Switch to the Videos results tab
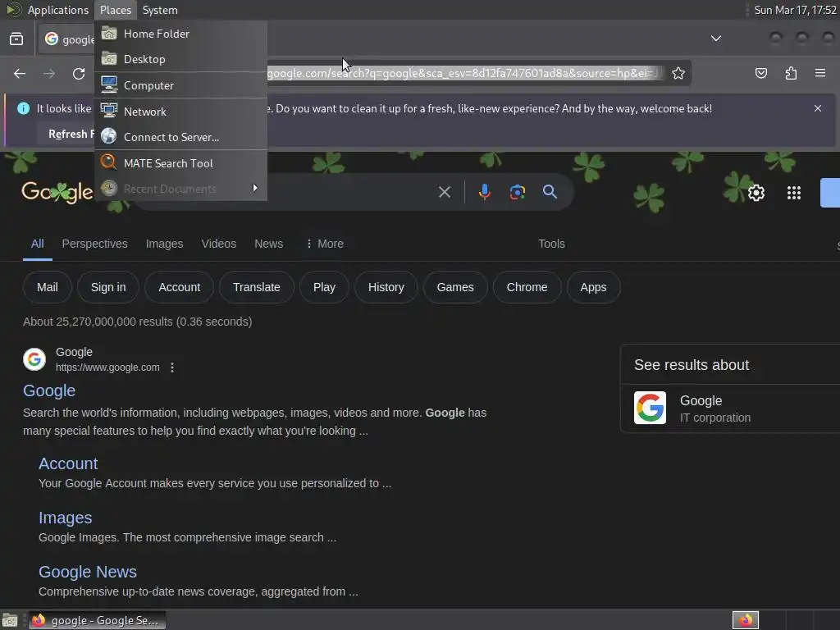The image size is (840, 630). pos(218,244)
